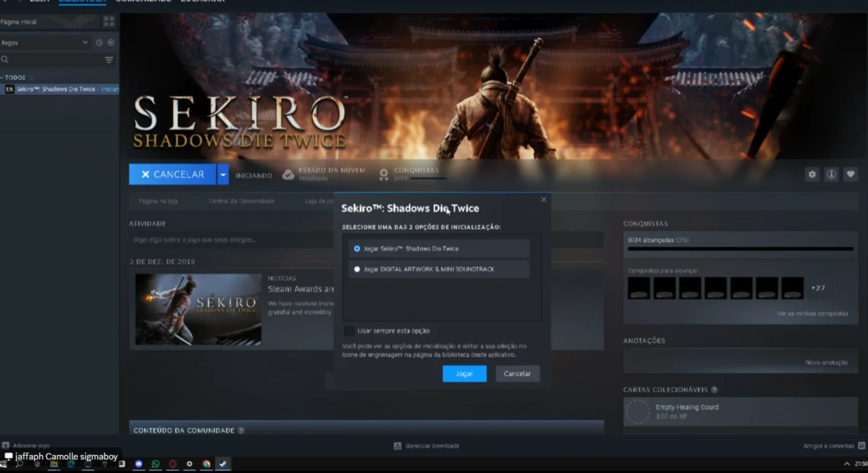
Task: Open the library grid view icon
Action: pos(109,22)
